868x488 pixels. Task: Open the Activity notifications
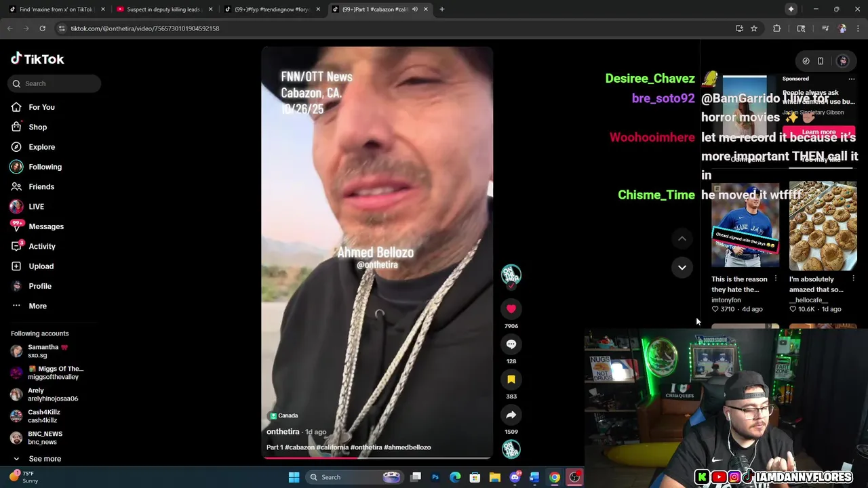(33, 246)
